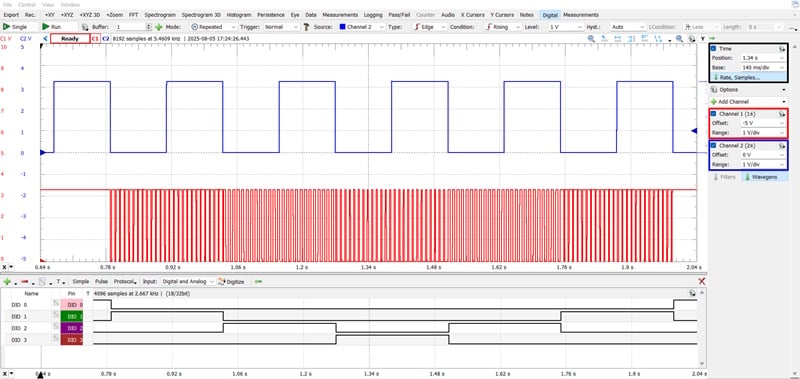
Task: Open Channel 1 Offset -5 V dropdown
Action: [x=763, y=123]
